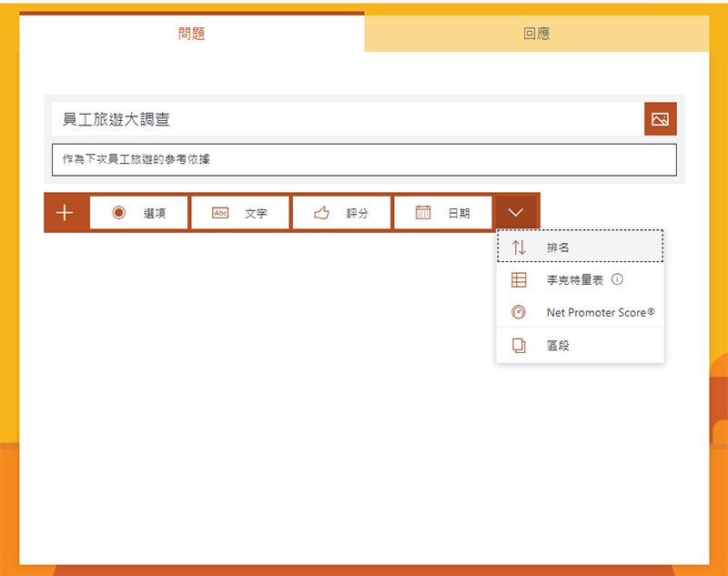Click the up-down arrows ranking icon
This screenshot has width=728, height=576.
(x=519, y=248)
